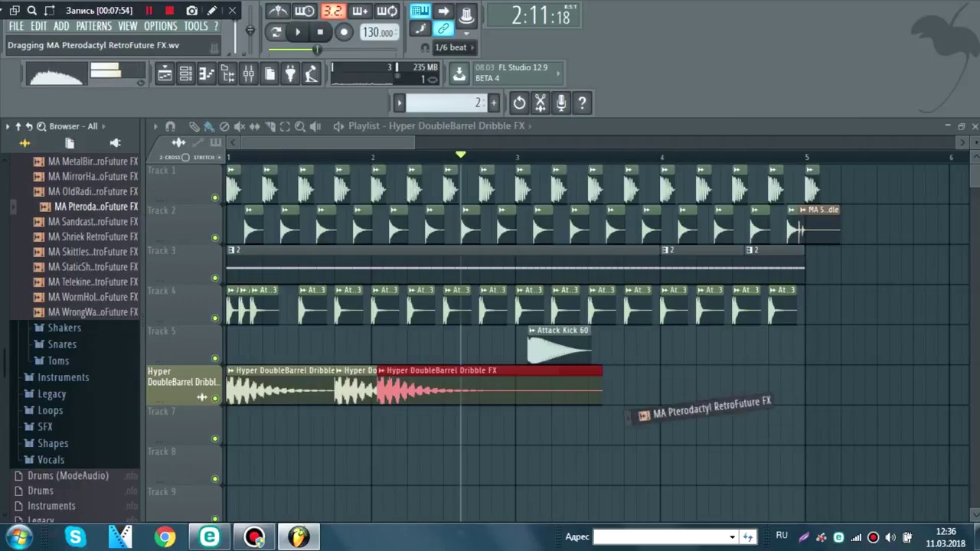Image resolution: width=980 pixels, height=551 pixels.
Task: Toggle mute switch on Track 1
Action: tap(214, 197)
